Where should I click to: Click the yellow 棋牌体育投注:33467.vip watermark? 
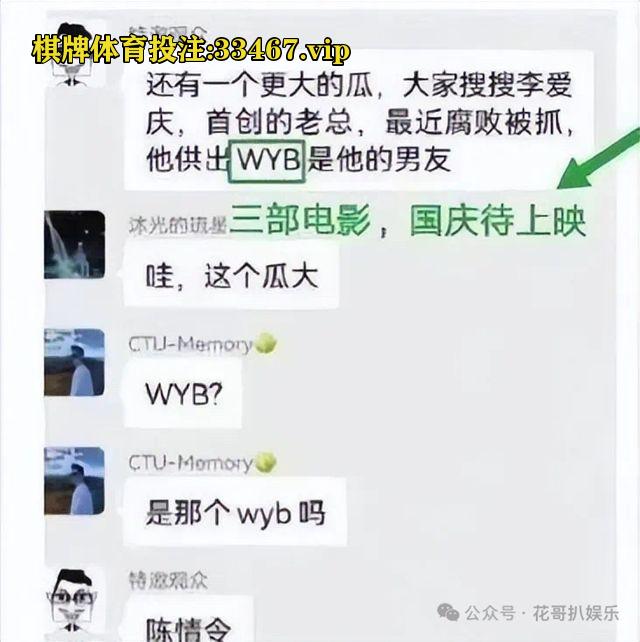pos(191,50)
